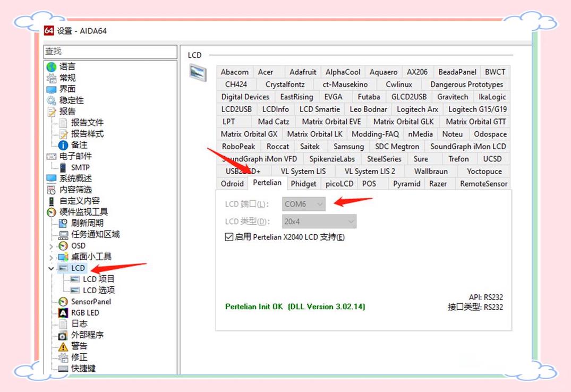Expand the 桌面小工具 tree node
This screenshot has height=392, width=571.
(51, 257)
